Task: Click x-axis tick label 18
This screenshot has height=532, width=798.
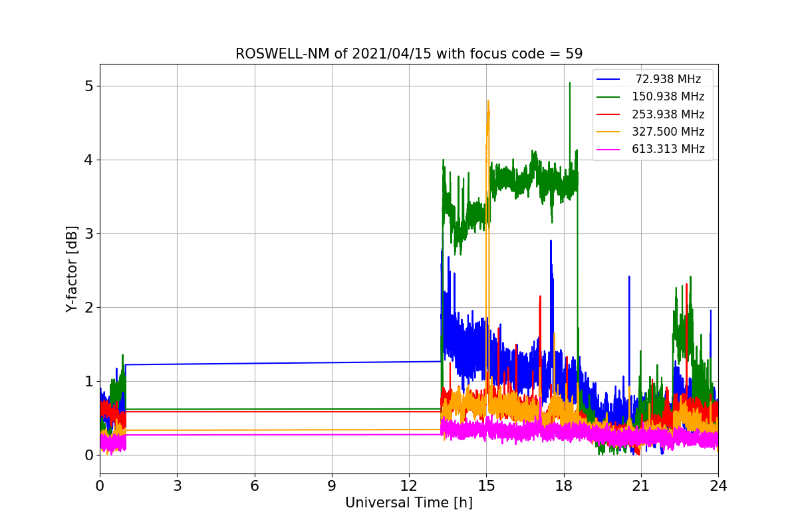Action: (564, 486)
